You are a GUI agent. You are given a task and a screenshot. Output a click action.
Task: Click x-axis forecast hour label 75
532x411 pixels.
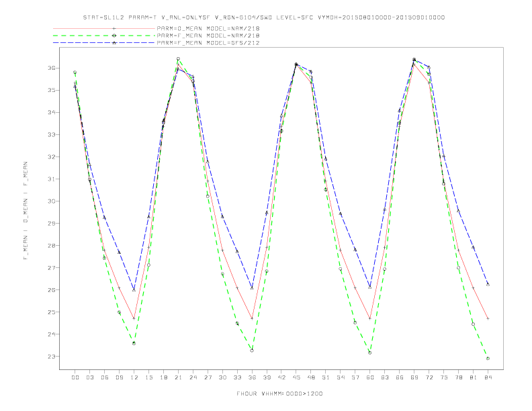[x=444, y=377]
